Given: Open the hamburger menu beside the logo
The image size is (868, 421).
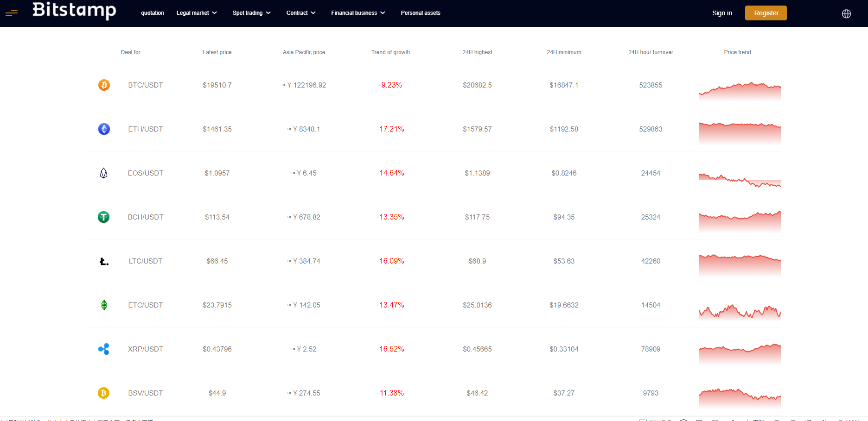Looking at the screenshot, I should pos(12,13).
